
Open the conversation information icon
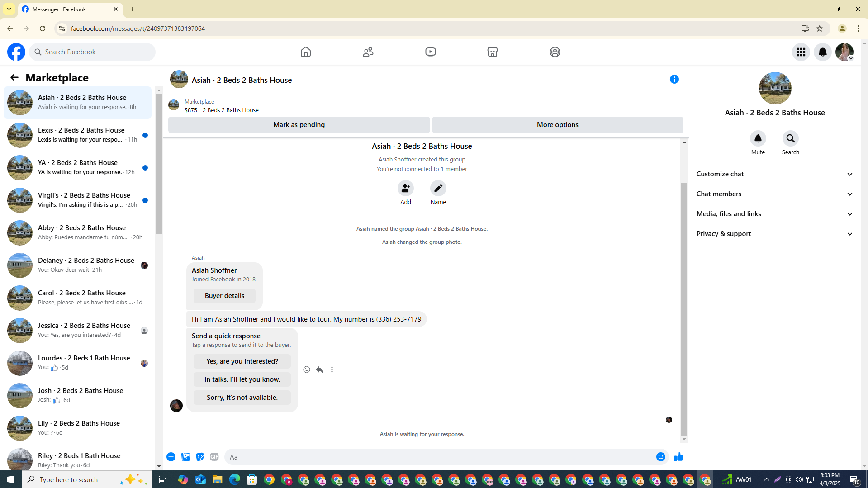pyautogui.click(x=674, y=79)
